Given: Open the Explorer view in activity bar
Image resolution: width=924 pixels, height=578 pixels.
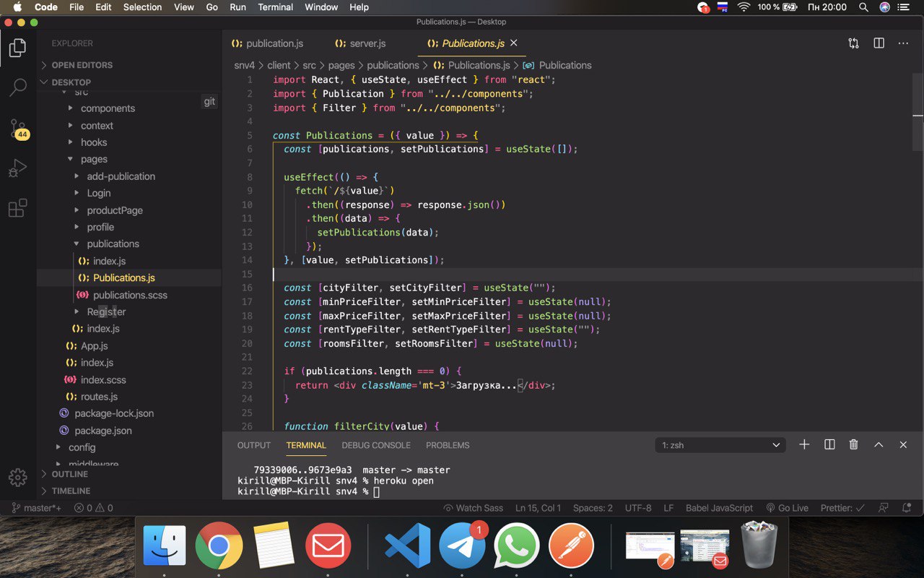Looking at the screenshot, I should (x=18, y=48).
